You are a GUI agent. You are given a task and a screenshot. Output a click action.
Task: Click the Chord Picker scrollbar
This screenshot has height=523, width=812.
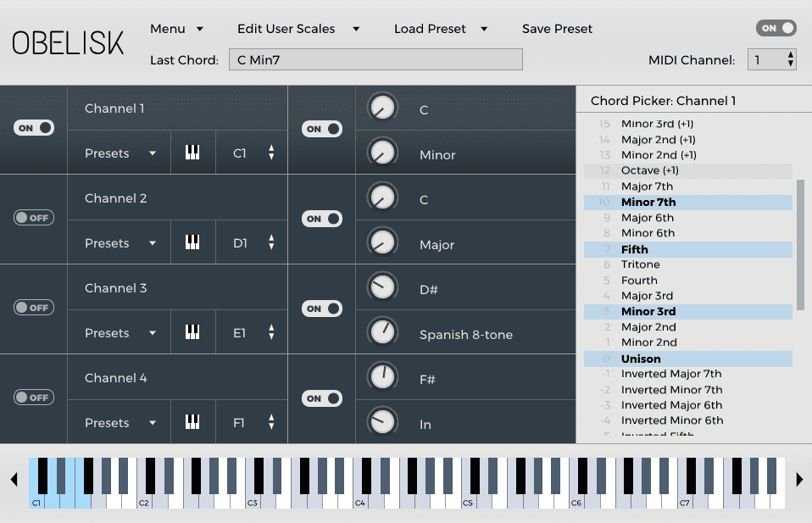[x=800, y=244]
